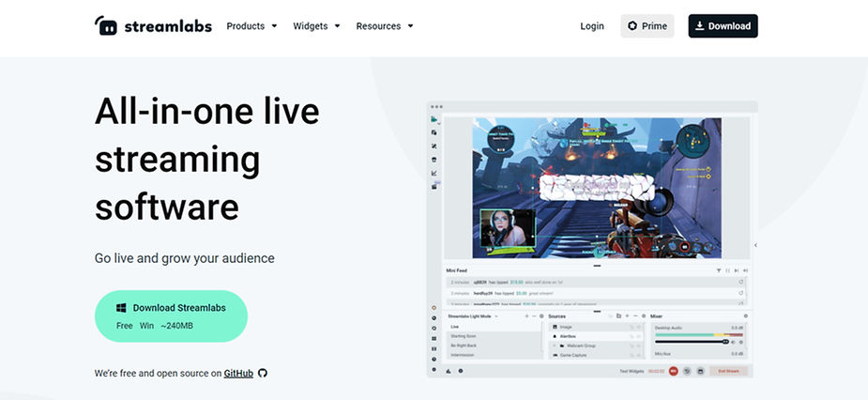Viewport: 868px width, 400px height.
Task: Add a source folder in Sources panel
Action: point(619,315)
